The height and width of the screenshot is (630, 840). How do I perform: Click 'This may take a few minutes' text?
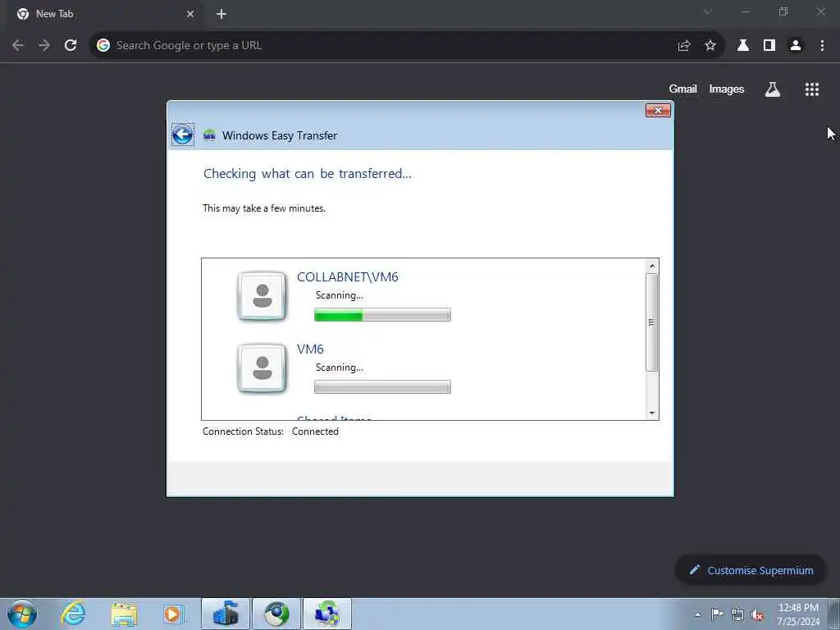pos(263,208)
